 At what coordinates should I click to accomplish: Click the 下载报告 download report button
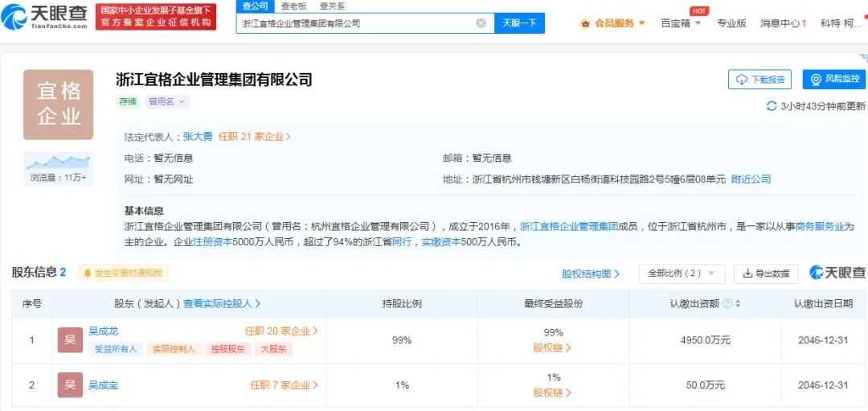(x=759, y=80)
